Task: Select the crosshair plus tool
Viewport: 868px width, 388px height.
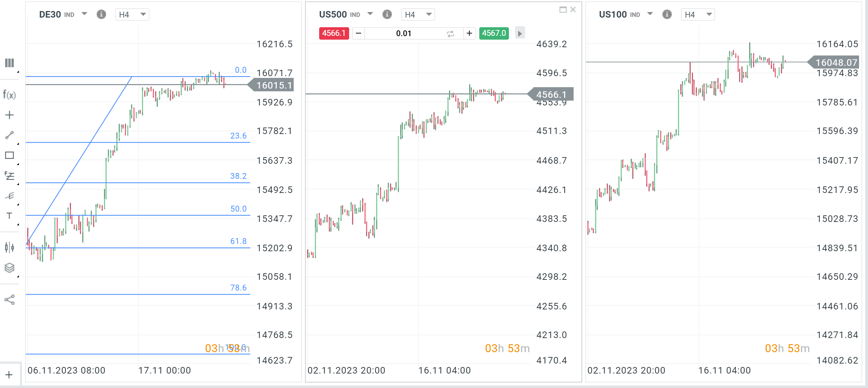Action: 9,115
